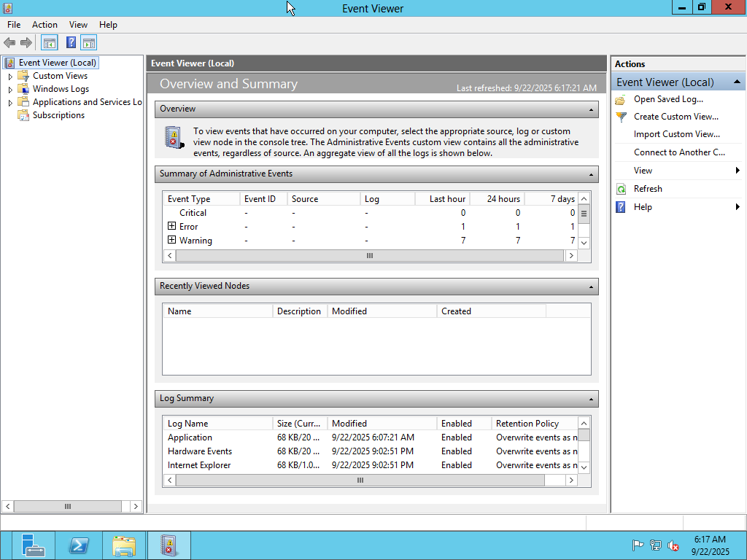Expand the Custom Views tree node
Viewport: 747px width, 560px height.
tap(10, 77)
